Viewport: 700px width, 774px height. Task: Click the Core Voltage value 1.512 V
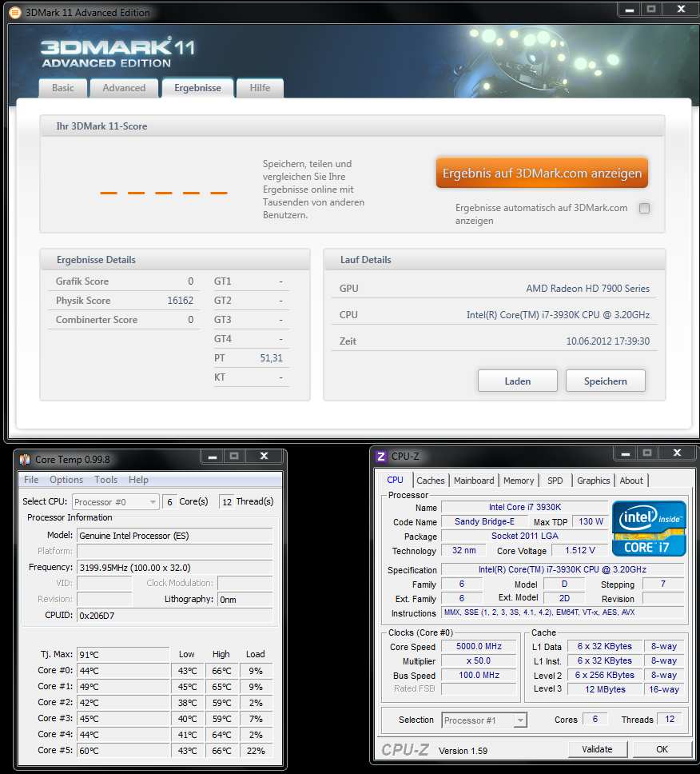(x=579, y=550)
